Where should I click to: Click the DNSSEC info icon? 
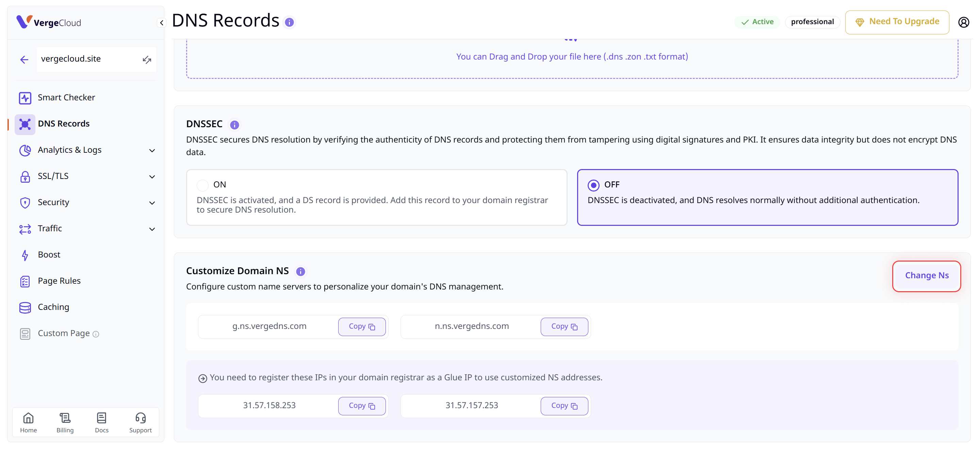click(234, 125)
